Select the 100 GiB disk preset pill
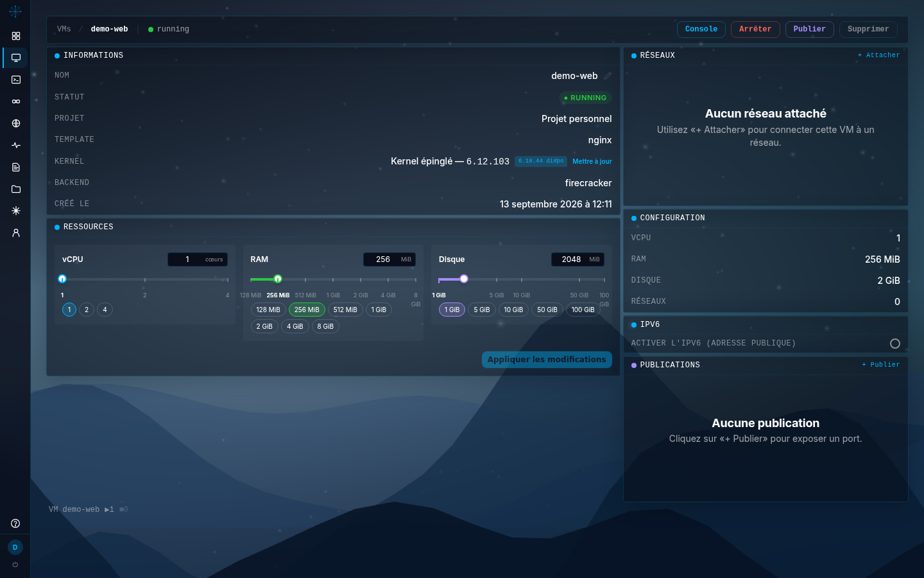This screenshot has width=924, height=578. (x=583, y=310)
